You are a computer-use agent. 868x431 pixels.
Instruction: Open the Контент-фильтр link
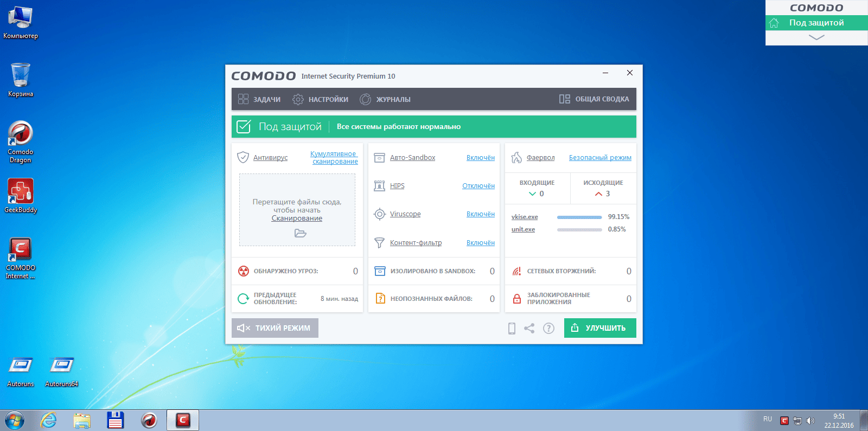click(x=416, y=243)
